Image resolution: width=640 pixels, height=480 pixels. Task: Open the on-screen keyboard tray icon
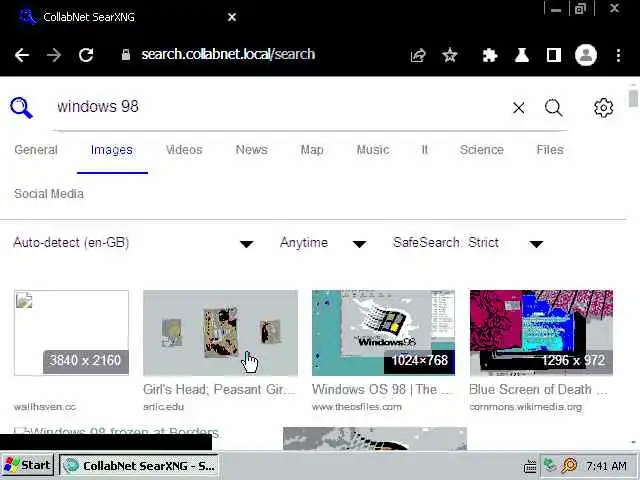click(x=530, y=466)
